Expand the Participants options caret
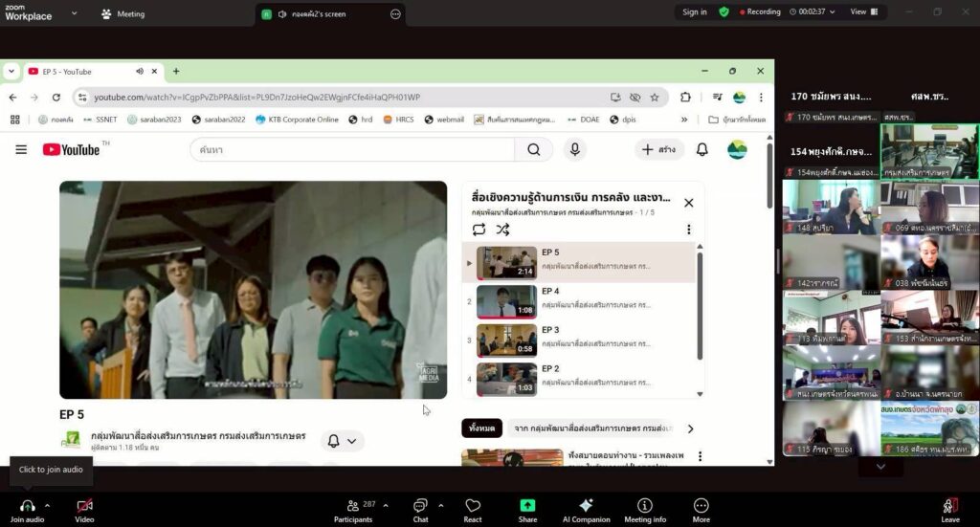 point(386,505)
